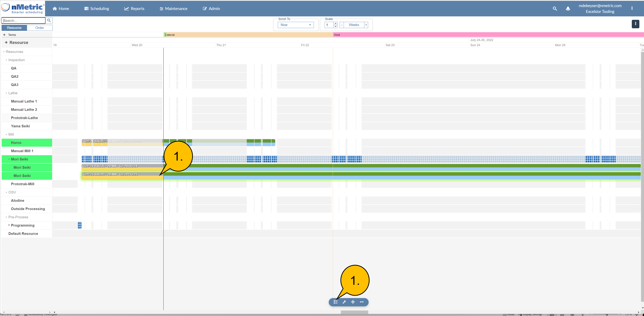The width and height of the screenshot is (644, 316).
Task: Open the dark three-dot options button
Action: click(635, 24)
